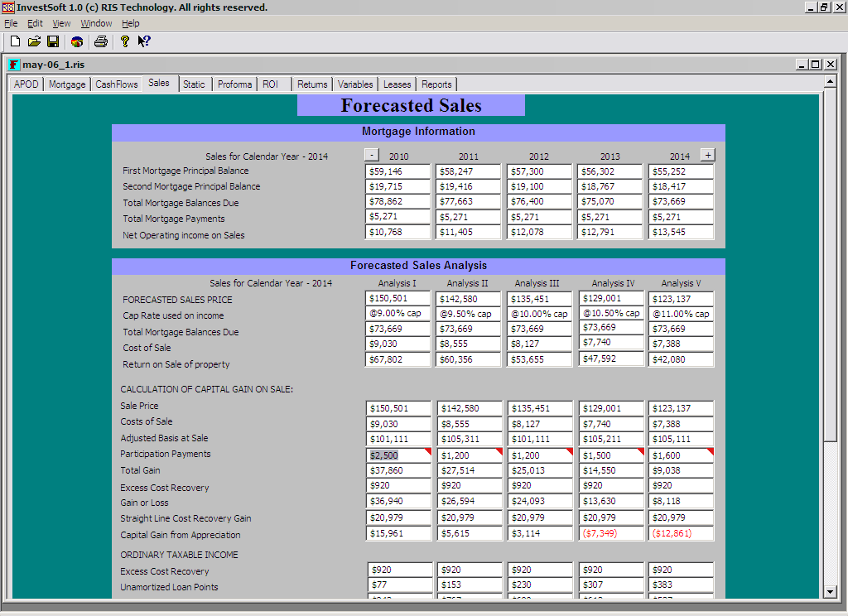848x616 pixels.
Task: Click the may-06_1.ris document icon
Action: click(14, 65)
